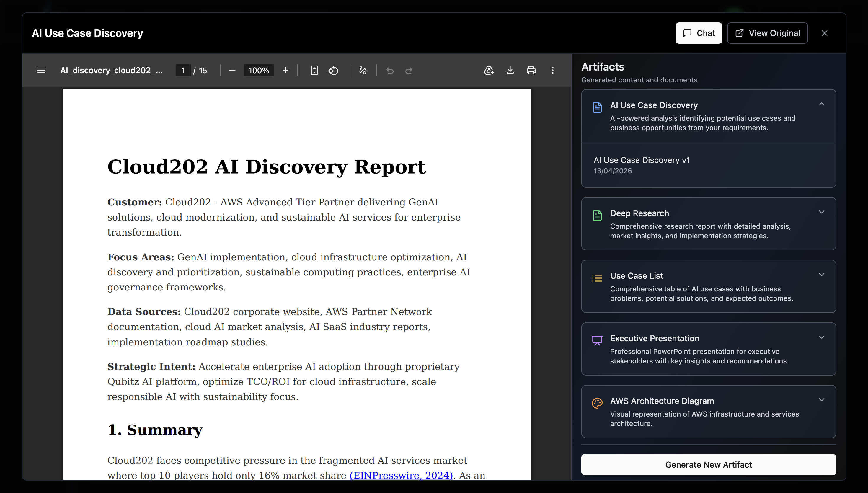The image size is (868, 493).
Task: Collapse the AI Use Case Discovery section
Action: coord(821,104)
